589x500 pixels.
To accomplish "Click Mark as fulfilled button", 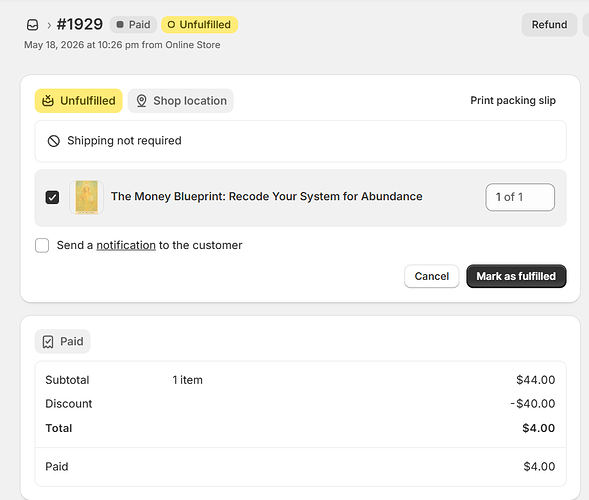I will click(x=516, y=276).
